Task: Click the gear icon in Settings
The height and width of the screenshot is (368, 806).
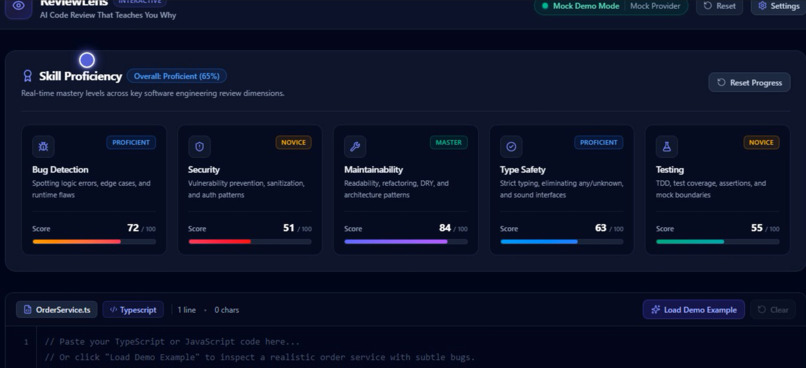Action: 762,6
